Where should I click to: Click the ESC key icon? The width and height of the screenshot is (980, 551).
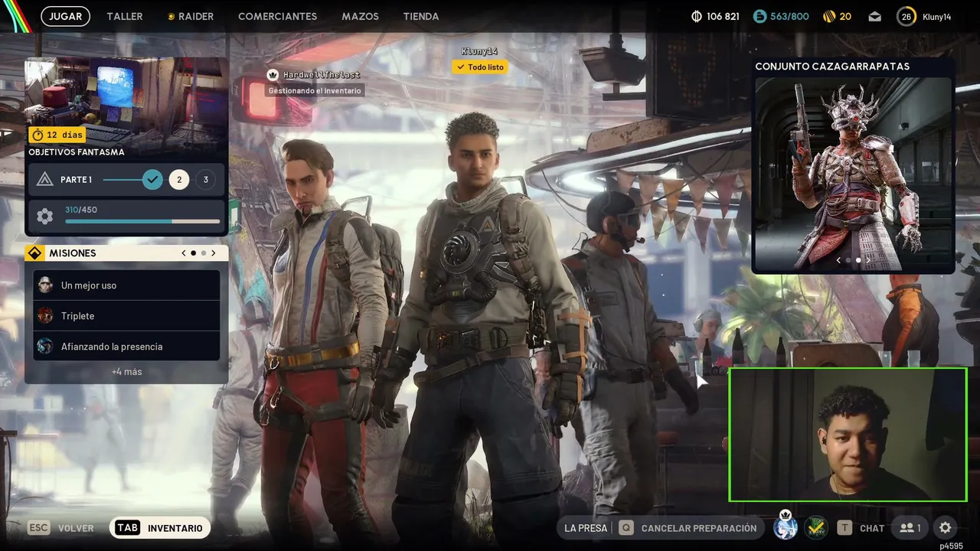[39, 528]
